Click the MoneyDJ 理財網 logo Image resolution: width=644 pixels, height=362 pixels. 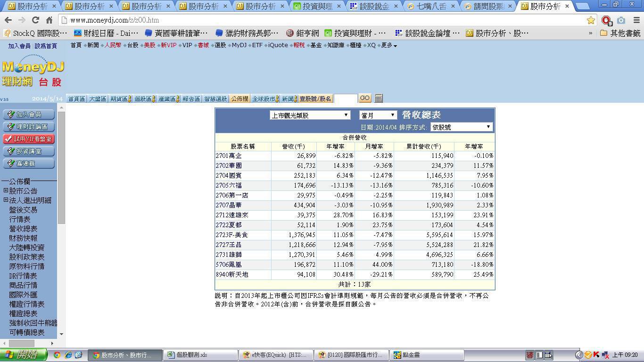tap(33, 72)
